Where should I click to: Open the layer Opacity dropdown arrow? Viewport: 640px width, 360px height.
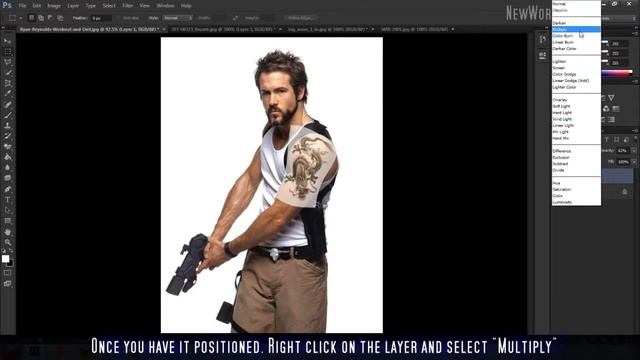tap(634, 151)
